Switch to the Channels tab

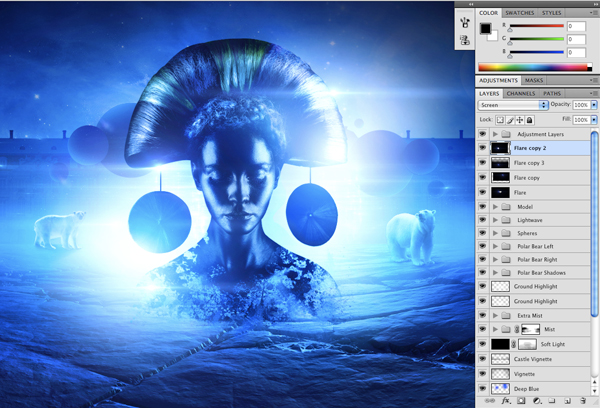[x=521, y=93]
